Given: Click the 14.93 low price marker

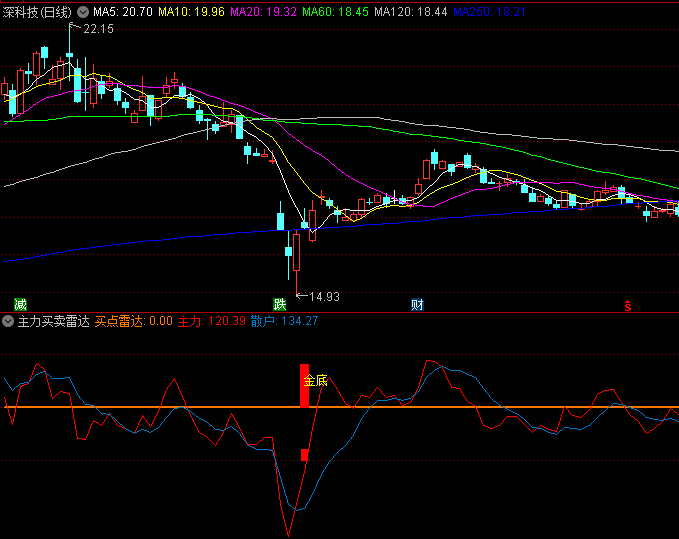Looking at the screenshot, I should click(x=324, y=296).
